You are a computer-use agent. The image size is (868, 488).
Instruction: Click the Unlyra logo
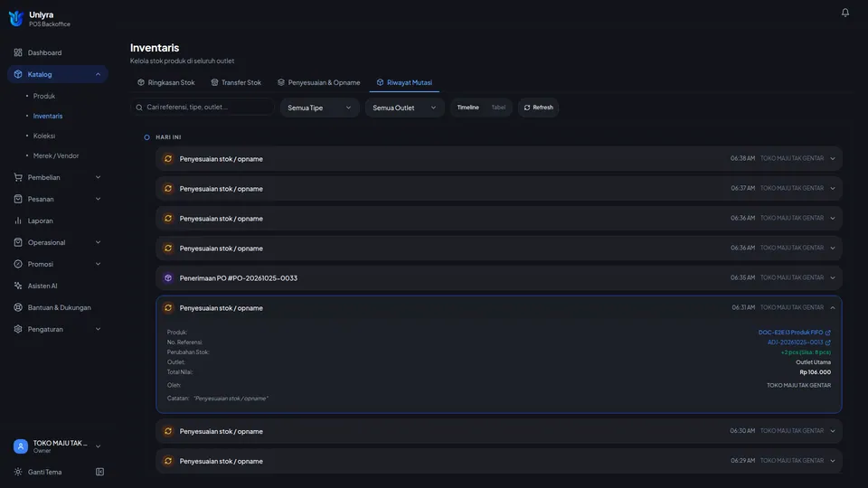coord(16,18)
